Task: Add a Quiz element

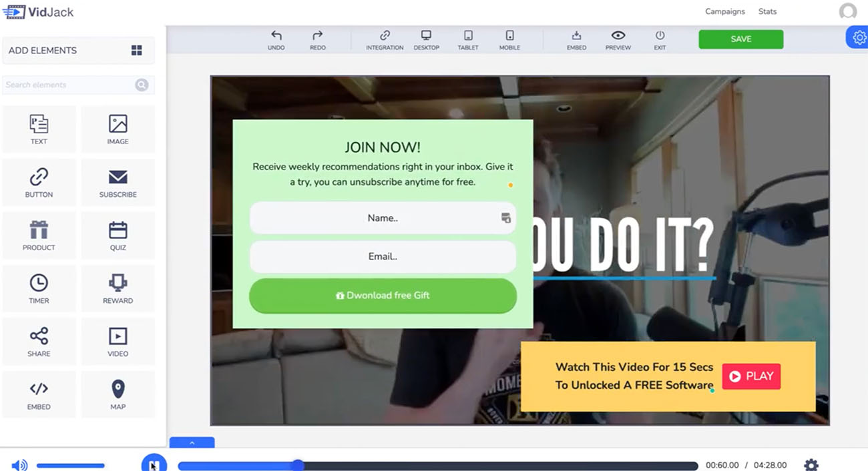Action: [118, 235]
